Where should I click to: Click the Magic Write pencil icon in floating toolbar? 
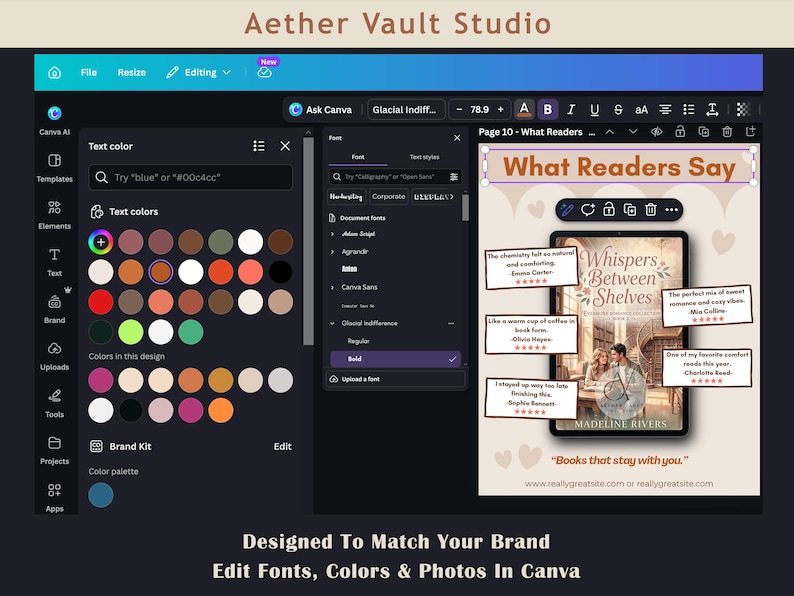567,210
